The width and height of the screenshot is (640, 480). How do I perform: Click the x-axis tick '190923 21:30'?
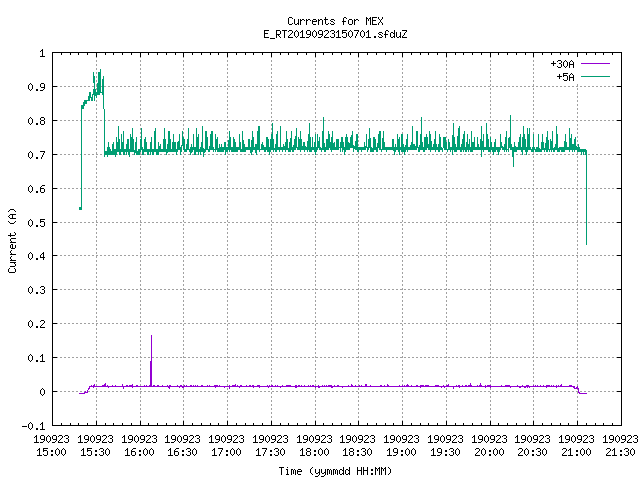pos(620,445)
